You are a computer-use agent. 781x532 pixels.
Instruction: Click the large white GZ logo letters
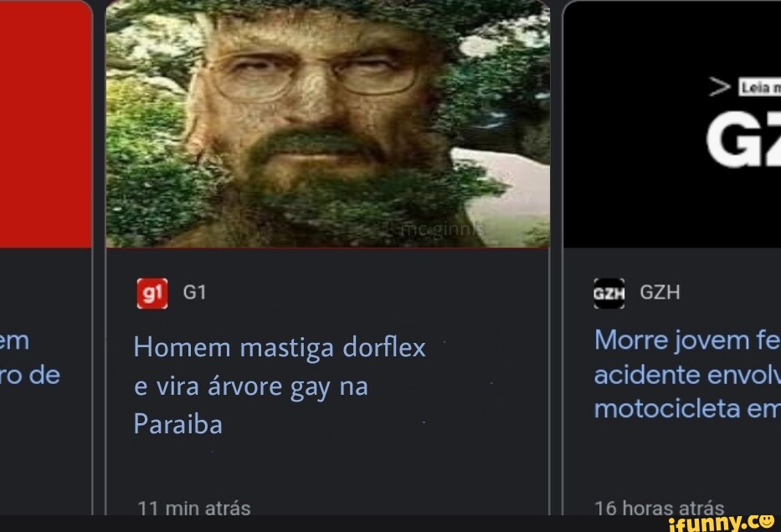tap(743, 138)
